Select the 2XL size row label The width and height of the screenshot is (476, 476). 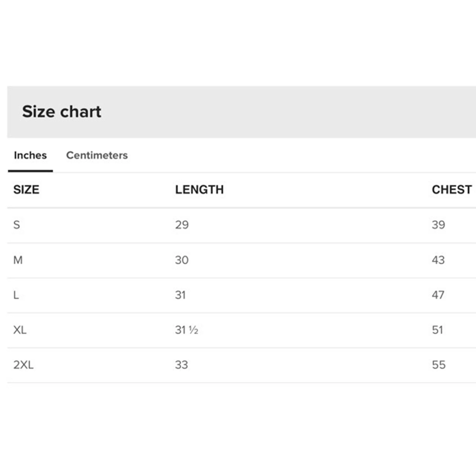[x=23, y=365]
